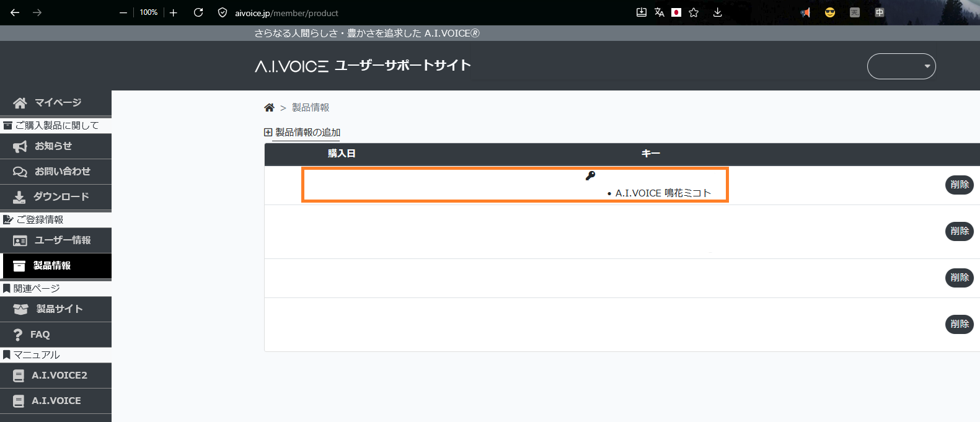The height and width of the screenshot is (422, 980).
Task: Open the user account dropdown in header
Action: coord(901,66)
